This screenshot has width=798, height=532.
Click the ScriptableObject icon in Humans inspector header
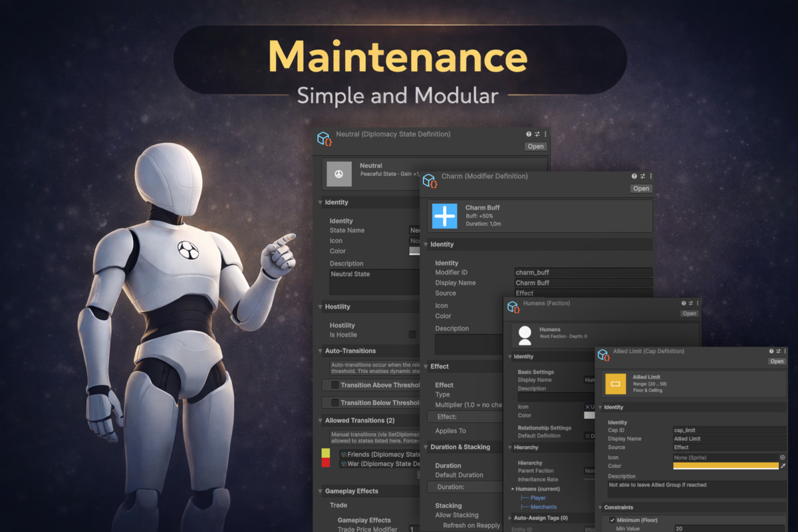pyautogui.click(x=513, y=307)
